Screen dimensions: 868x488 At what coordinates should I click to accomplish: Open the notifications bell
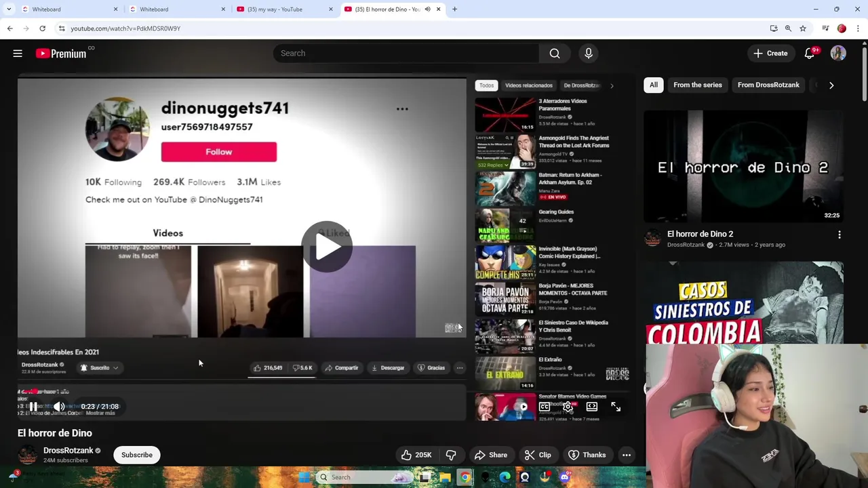pos(809,54)
